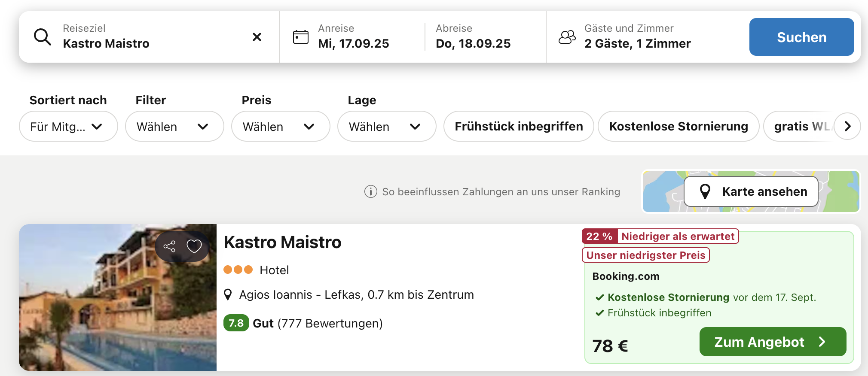Expand the Filter Wählen dropdown
The width and height of the screenshot is (868, 376).
click(174, 126)
